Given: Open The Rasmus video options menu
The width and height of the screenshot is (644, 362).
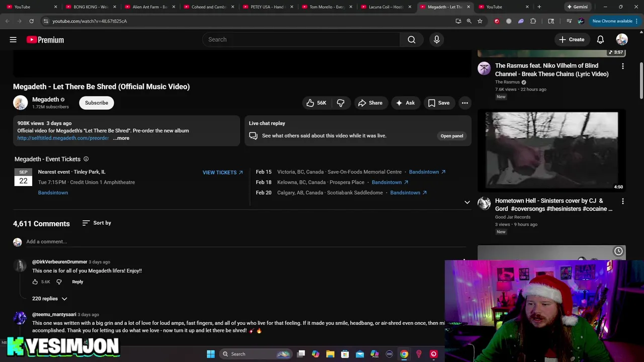Looking at the screenshot, I should point(623,66).
